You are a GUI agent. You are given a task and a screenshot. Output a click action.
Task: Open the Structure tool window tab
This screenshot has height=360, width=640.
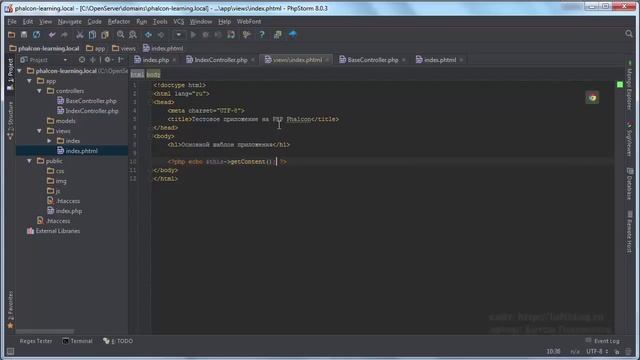click(10, 120)
